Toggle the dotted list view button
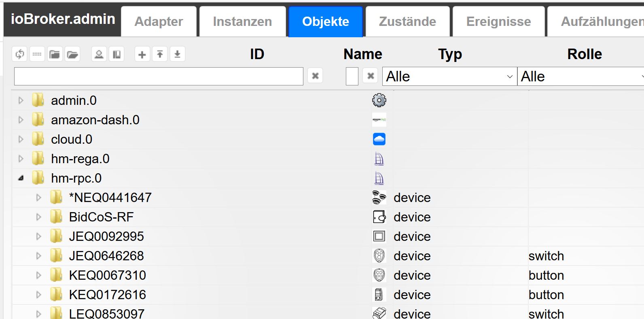Image resolution: width=644 pixels, height=319 pixels. (37, 54)
